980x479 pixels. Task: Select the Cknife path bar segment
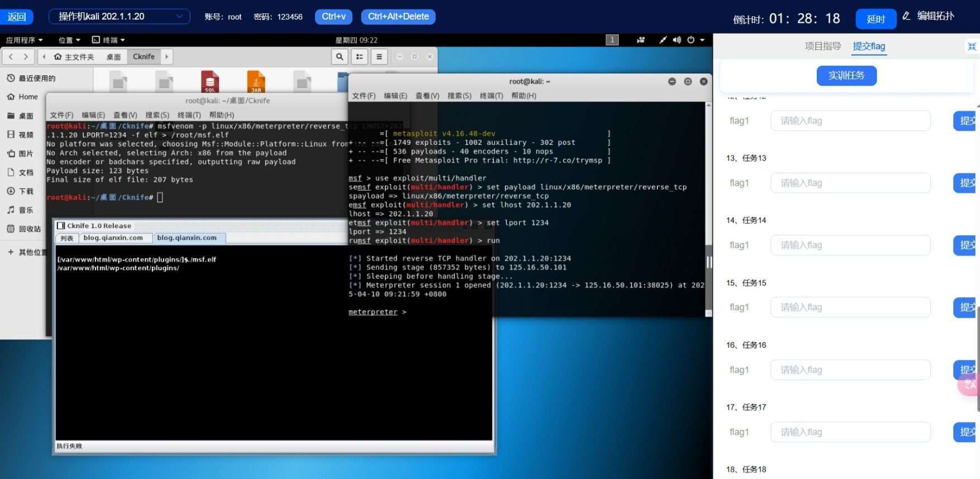pos(144,56)
